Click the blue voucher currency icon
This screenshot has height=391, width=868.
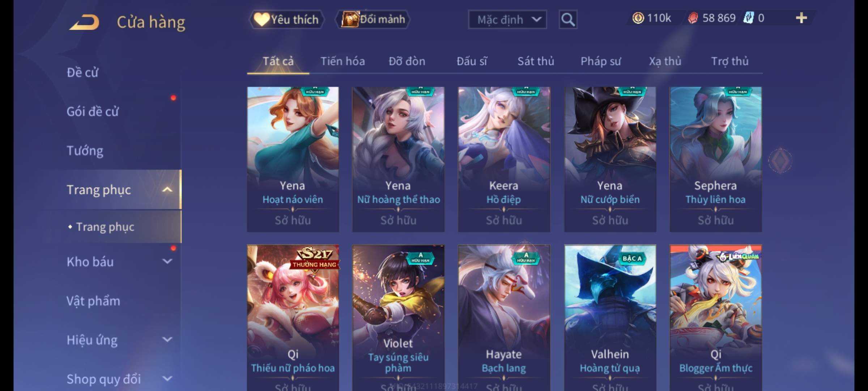(x=748, y=18)
